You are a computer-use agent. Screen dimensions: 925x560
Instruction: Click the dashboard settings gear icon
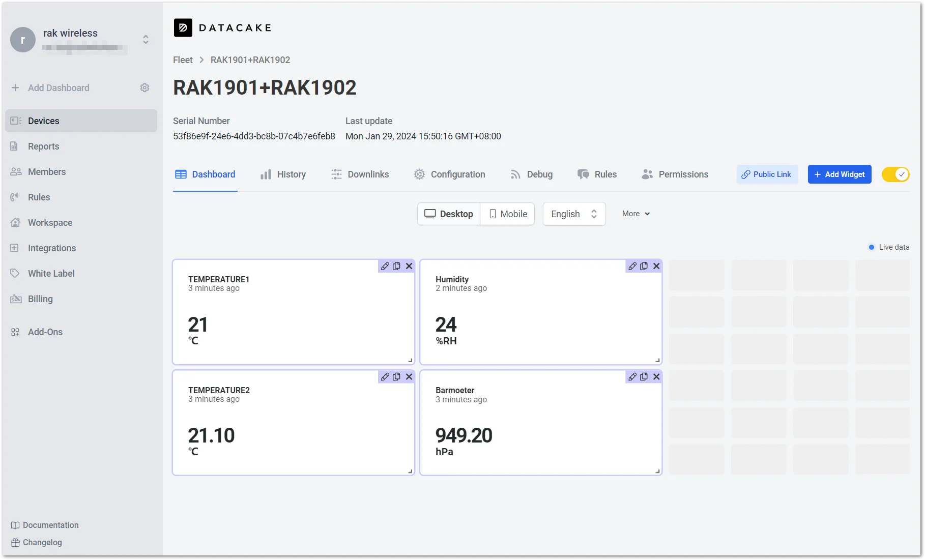(144, 88)
